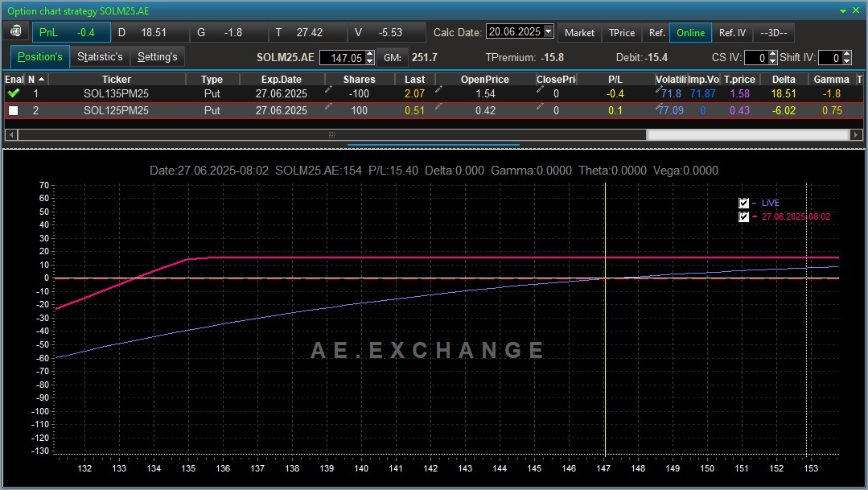Click the scrollbar right arrow
The height and width of the screenshot is (490, 868).
coord(857,134)
